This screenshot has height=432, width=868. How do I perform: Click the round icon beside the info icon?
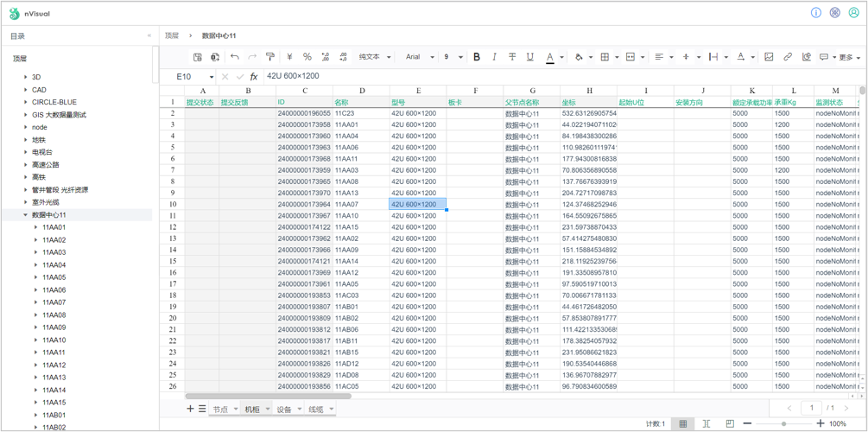tap(835, 13)
